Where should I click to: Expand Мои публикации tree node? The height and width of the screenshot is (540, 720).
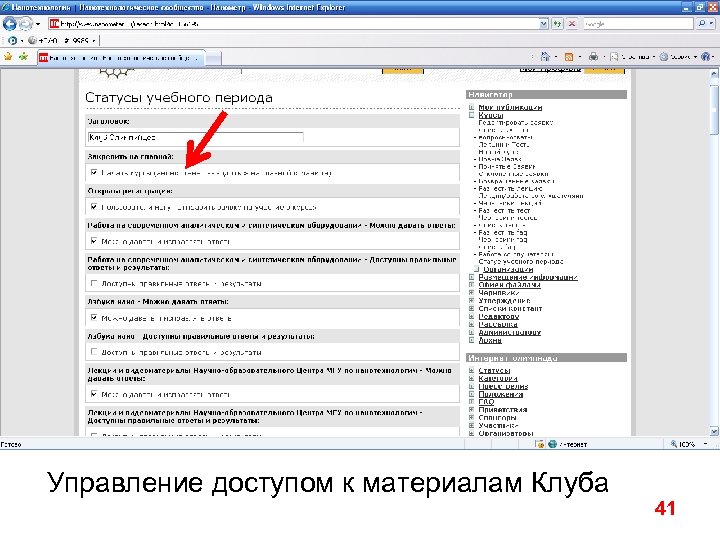[x=471, y=107]
